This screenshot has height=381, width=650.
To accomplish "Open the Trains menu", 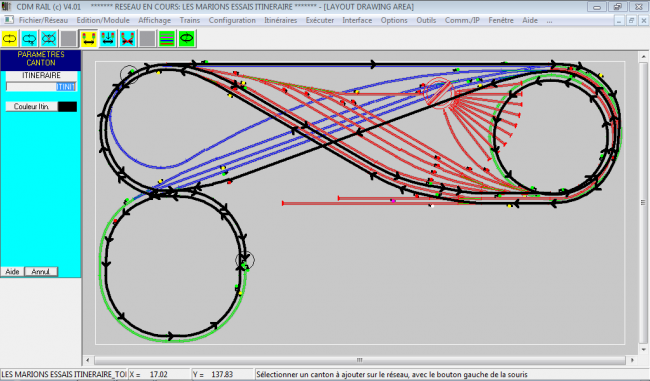I will [190, 20].
